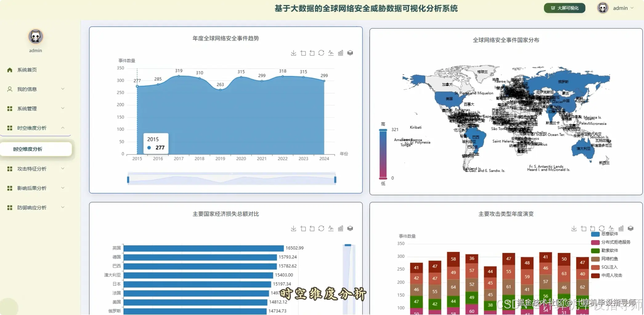Download the economic loss comparison chart image

(x=294, y=228)
